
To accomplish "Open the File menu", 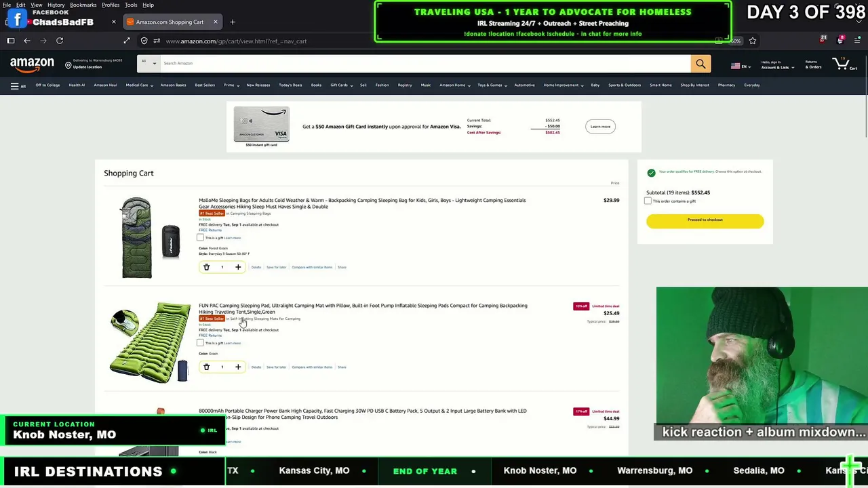I will [6, 5].
